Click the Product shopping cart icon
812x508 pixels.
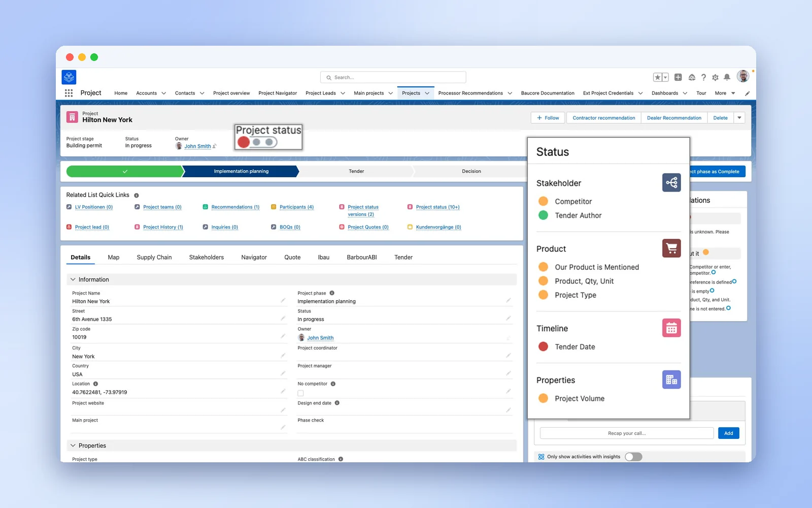pyautogui.click(x=671, y=248)
